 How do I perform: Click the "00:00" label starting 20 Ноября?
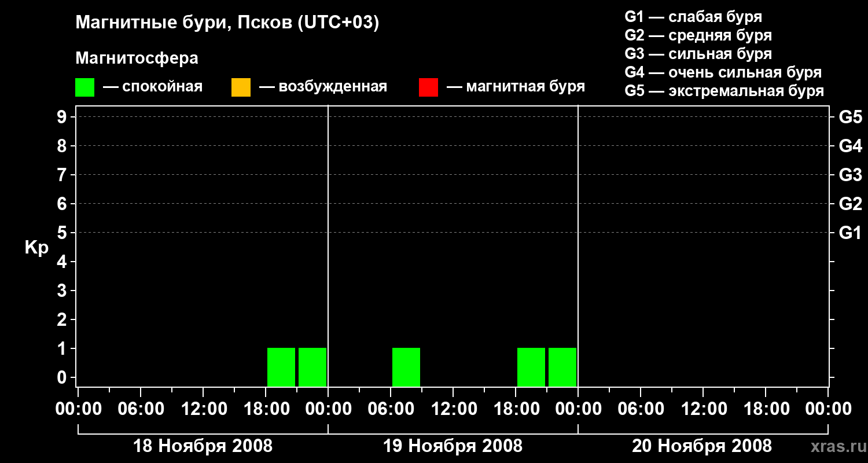pyautogui.click(x=578, y=409)
